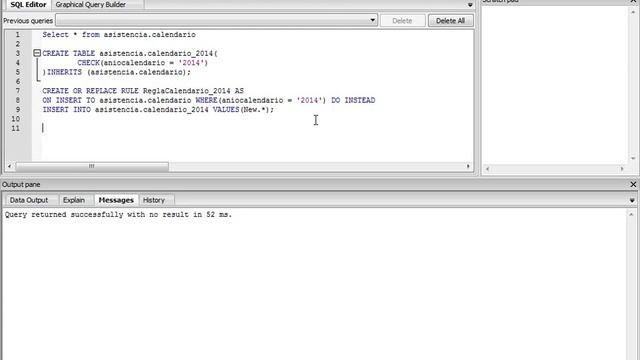Screen dimensions: 640x360
Task: Click line number 10 in the gutter
Action: tap(16, 119)
